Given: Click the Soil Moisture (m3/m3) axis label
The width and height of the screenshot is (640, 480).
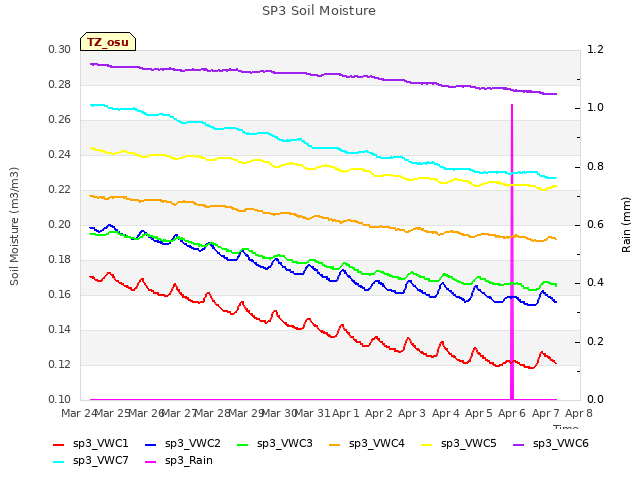Looking at the screenshot, I should point(14,226).
